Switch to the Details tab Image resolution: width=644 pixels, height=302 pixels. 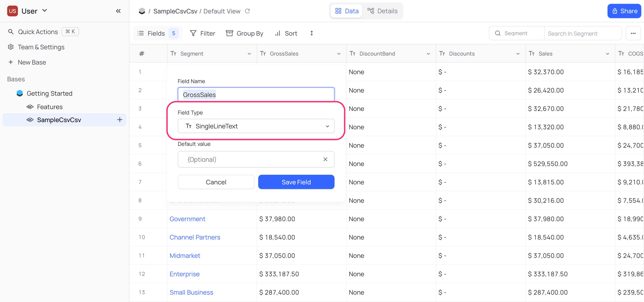[382, 11]
